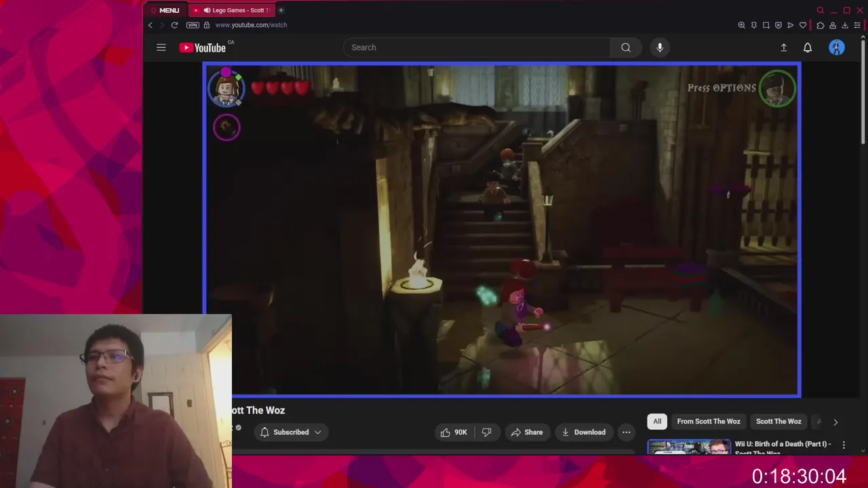Image resolution: width=868 pixels, height=488 pixels.
Task: Click the video player to pause
Action: coord(502,229)
